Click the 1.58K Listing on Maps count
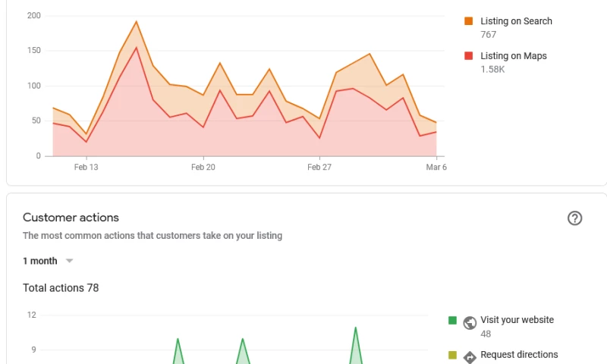The width and height of the screenshot is (607, 364). click(x=492, y=70)
